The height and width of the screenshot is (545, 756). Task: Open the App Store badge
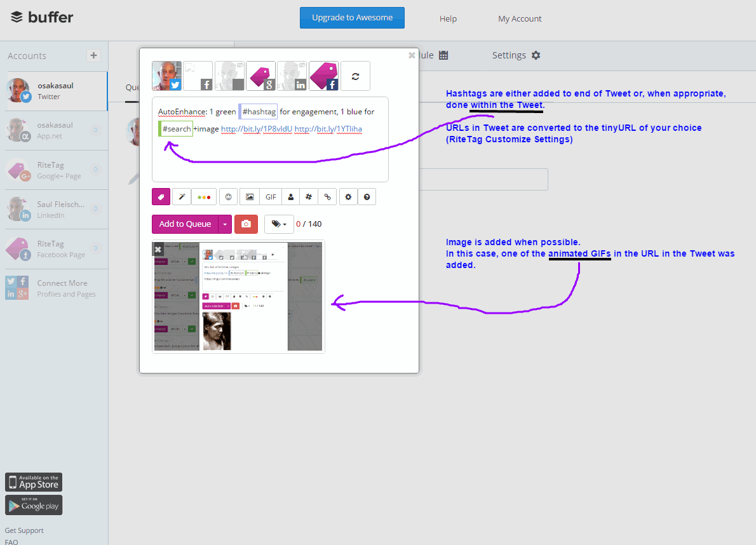[34, 482]
